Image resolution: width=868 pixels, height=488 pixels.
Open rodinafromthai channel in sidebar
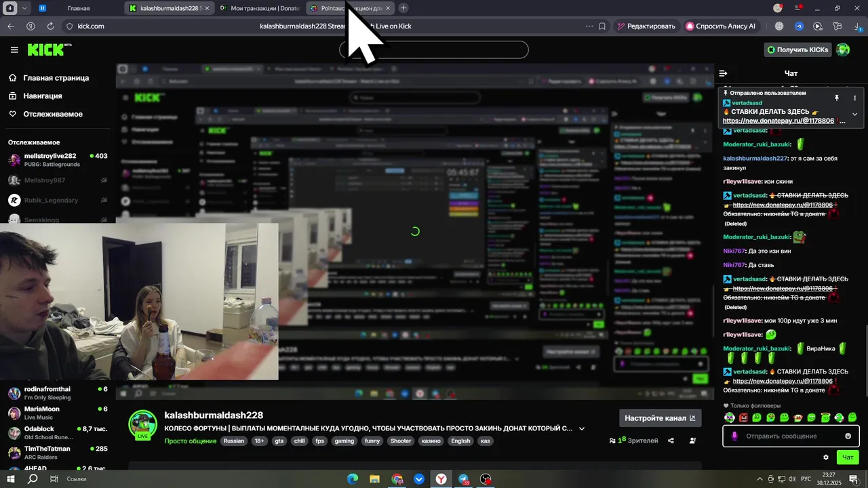pos(58,393)
